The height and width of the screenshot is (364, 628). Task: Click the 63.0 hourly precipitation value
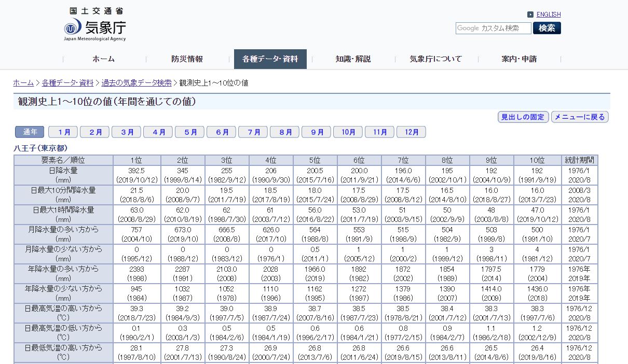(x=136, y=210)
